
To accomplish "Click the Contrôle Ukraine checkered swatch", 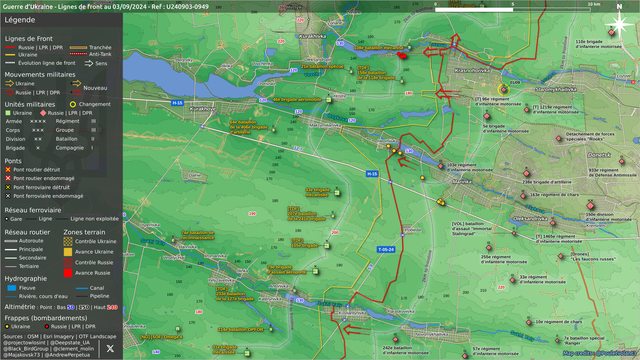I will click(x=68, y=241).
